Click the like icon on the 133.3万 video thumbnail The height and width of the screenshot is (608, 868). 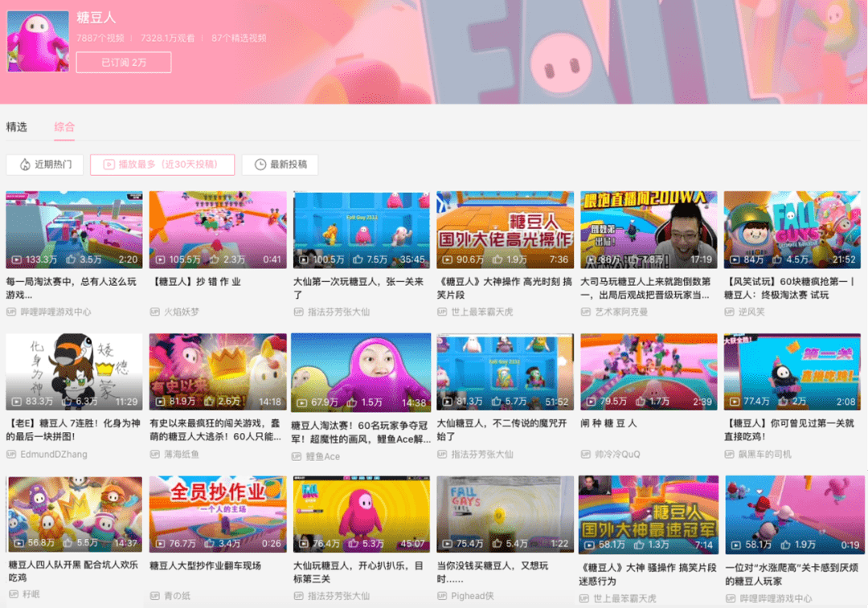click(x=71, y=259)
